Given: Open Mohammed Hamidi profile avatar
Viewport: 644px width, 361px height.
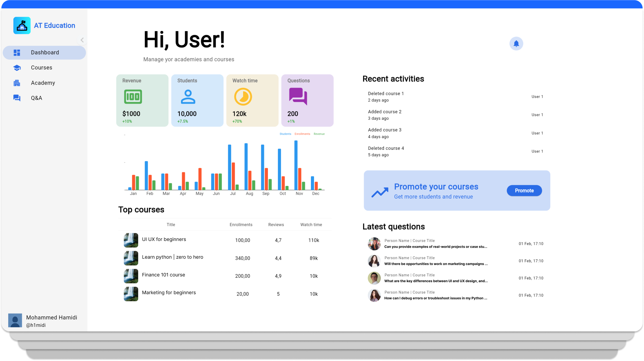Looking at the screenshot, I should coord(15,320).
